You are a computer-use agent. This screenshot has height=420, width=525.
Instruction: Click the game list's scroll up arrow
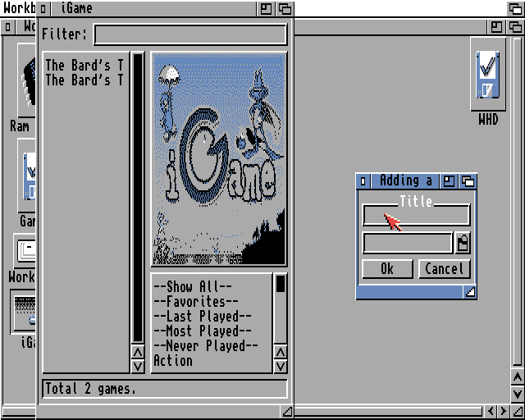click(x=138, y=352)
